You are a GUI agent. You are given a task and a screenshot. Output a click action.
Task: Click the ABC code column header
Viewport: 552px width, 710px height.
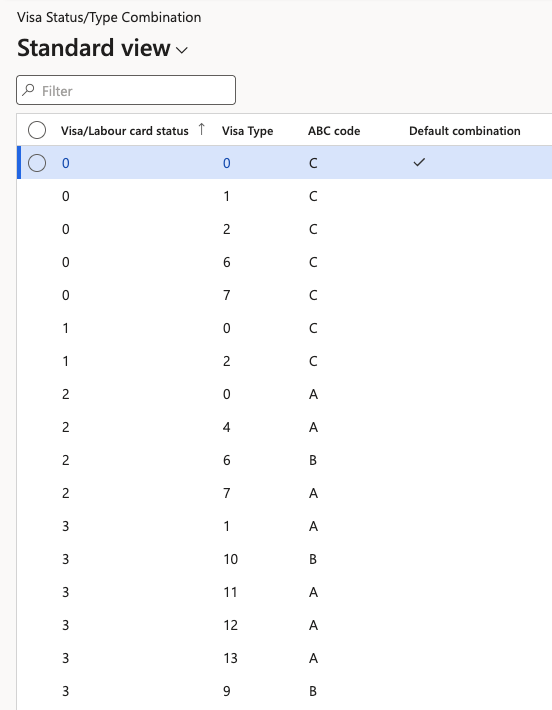click(334, 131)
